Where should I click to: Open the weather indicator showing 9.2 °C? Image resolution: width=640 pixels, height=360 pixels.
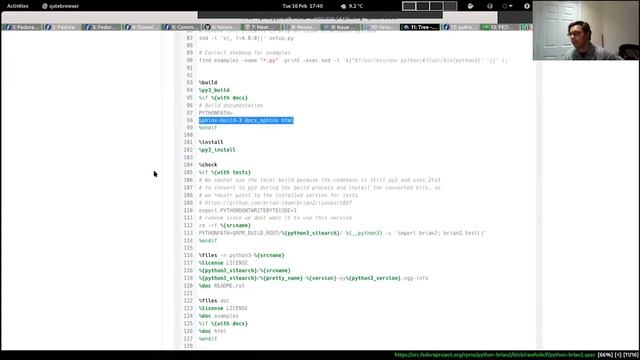click(351, 6)
